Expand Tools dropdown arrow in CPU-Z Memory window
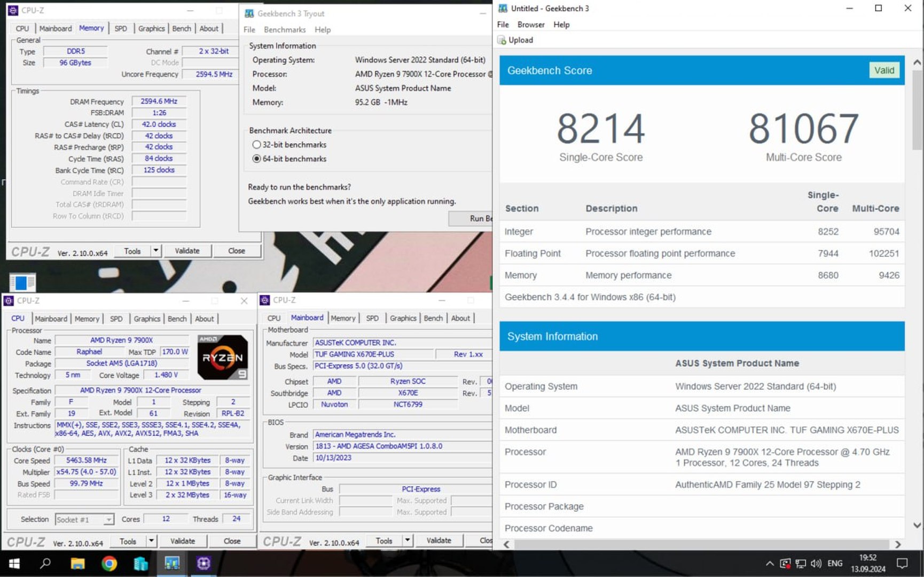This screenshot has height=577, width=924. click(x=155, y=251)
